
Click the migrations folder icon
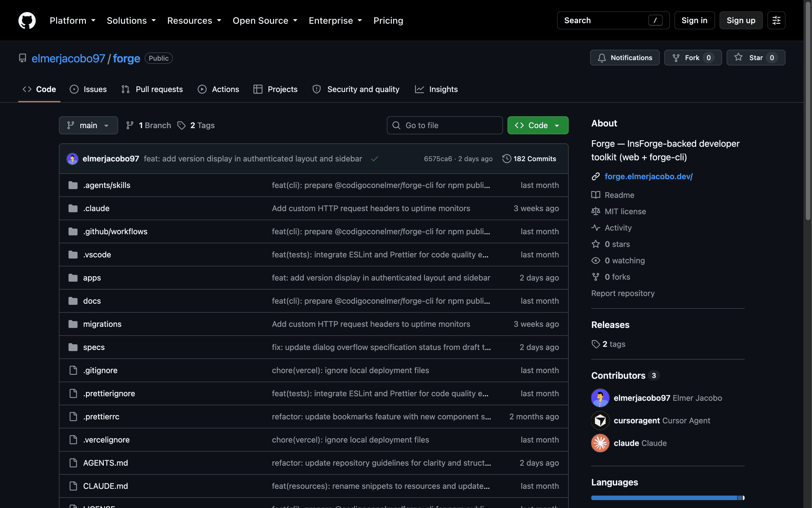(x=73, y=324)
